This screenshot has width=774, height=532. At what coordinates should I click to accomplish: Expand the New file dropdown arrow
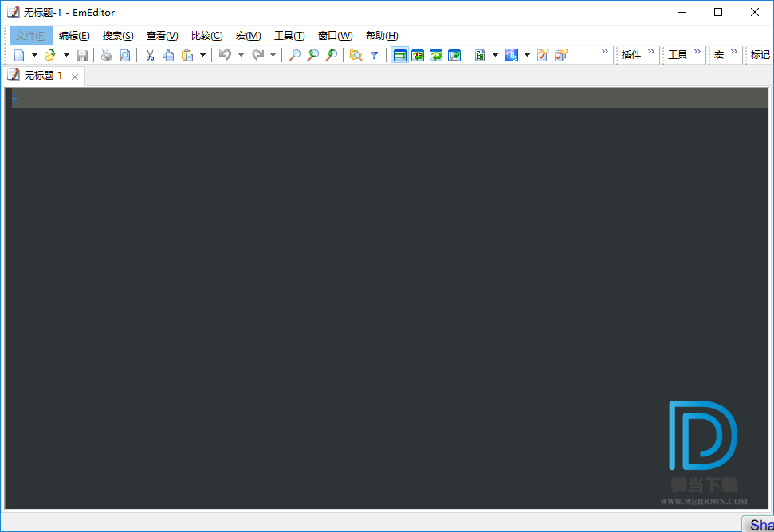click(x=34, y=55)
